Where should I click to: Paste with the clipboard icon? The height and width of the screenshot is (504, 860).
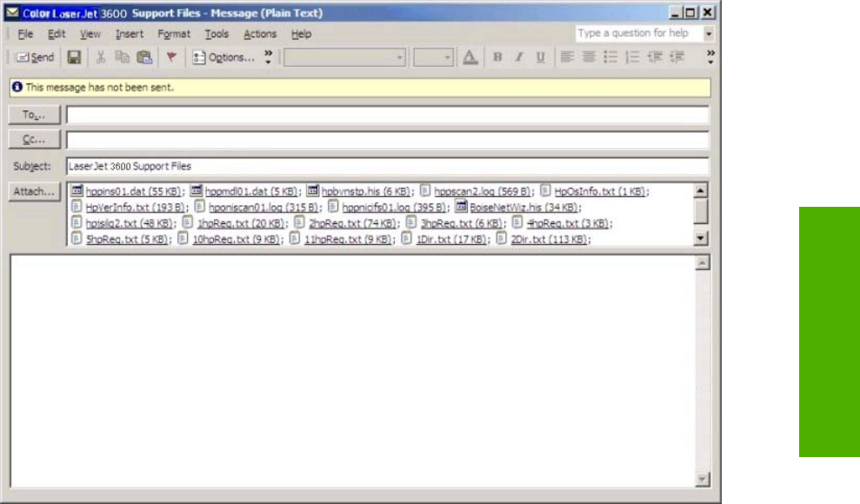pyautogui.click(x=145, y=57)
